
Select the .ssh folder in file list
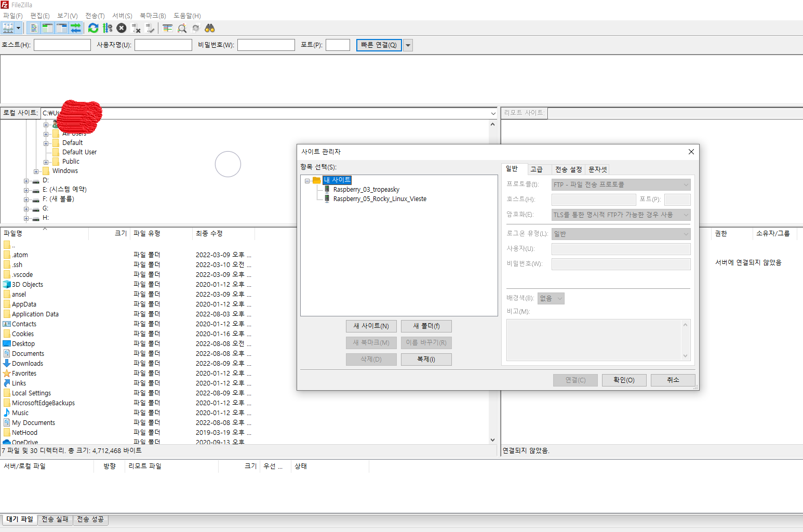[x=18, y=265]
